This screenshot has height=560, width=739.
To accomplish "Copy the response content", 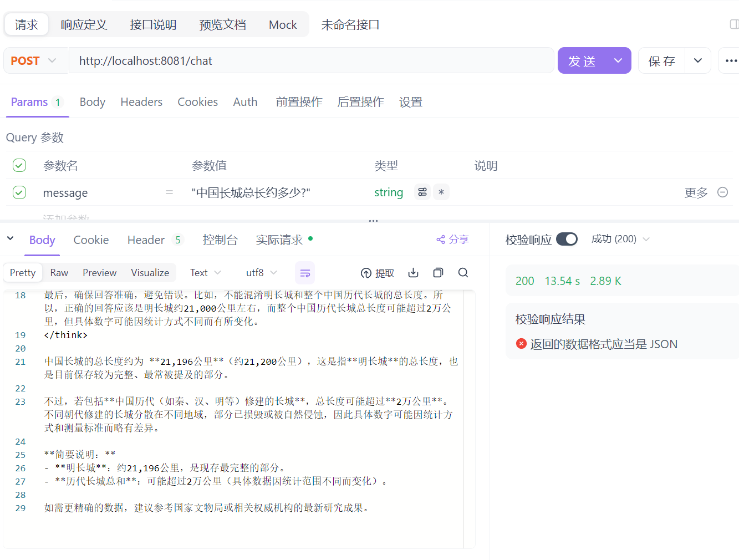I will tap(438, 272).
